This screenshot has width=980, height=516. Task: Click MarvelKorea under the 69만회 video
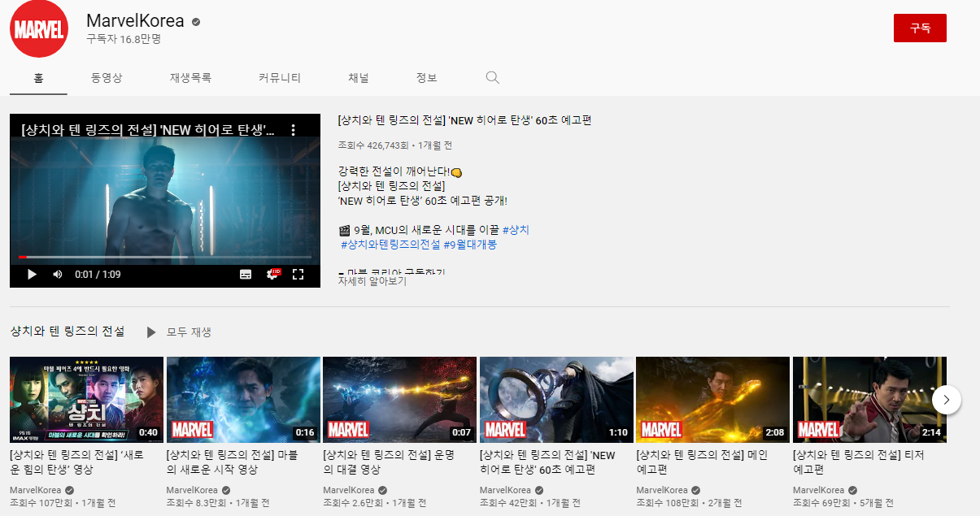tap(819, 491)
